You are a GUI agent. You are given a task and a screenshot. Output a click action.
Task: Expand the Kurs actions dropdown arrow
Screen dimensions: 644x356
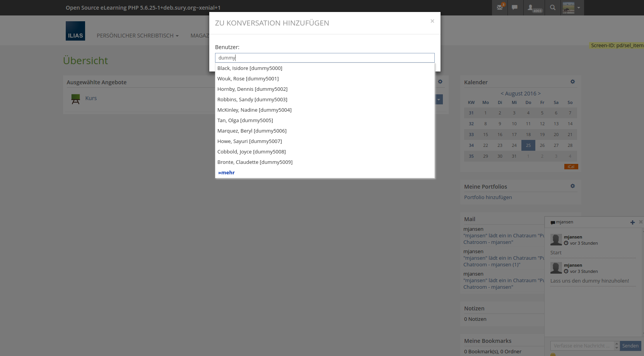click(x=439, y=99)
